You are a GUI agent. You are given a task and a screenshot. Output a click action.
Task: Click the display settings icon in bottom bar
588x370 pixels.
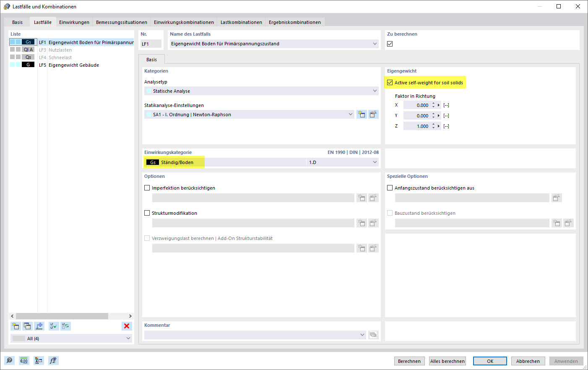[x=39, y=360]
